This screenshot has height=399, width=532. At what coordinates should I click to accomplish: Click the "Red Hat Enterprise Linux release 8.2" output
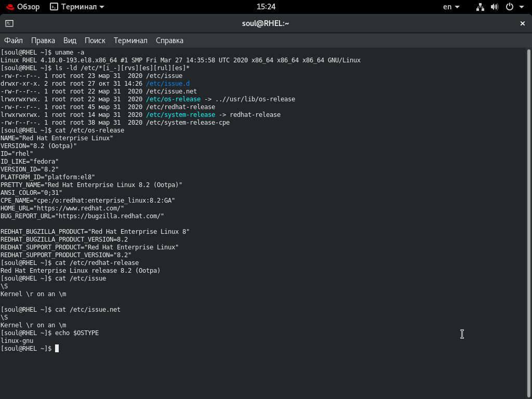(81, 271)
